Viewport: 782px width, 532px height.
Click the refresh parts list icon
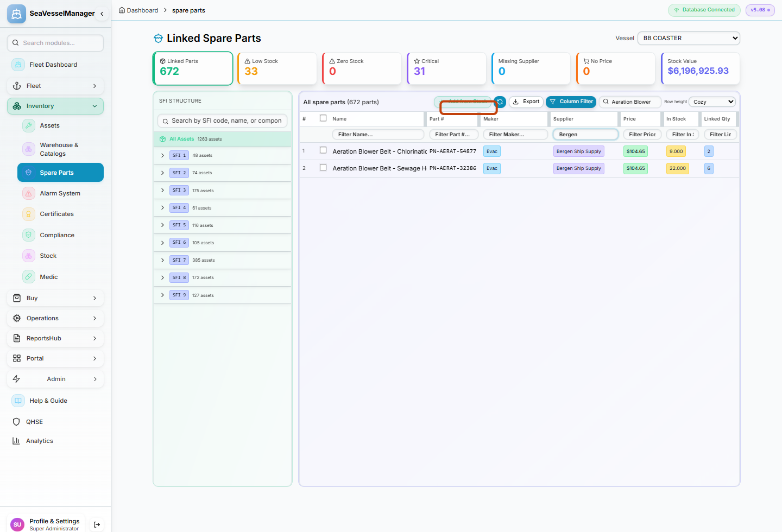(500, 102)
